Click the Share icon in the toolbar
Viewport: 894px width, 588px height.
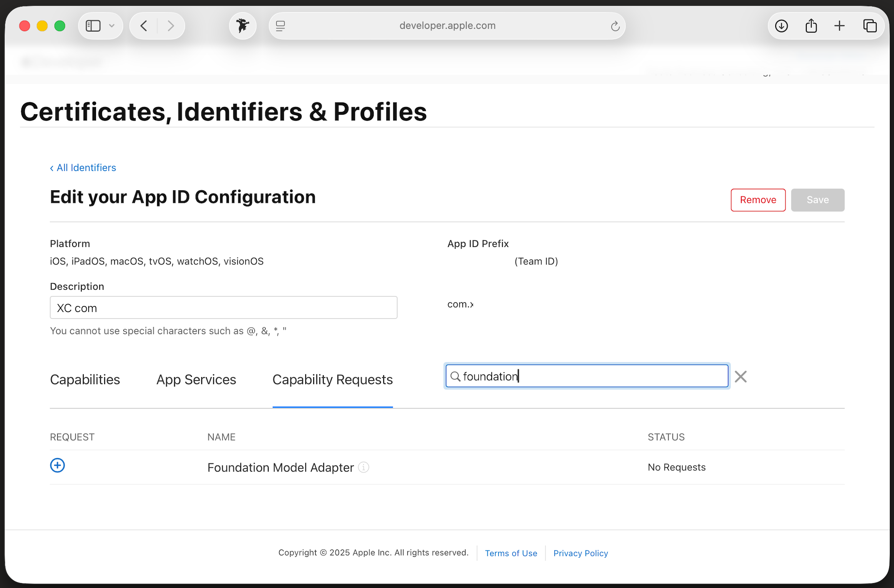pos(811,26)
